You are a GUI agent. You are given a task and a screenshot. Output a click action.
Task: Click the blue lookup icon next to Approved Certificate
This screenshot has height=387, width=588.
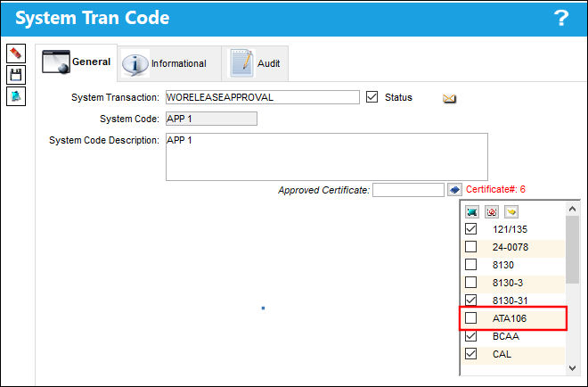[454, 190]
